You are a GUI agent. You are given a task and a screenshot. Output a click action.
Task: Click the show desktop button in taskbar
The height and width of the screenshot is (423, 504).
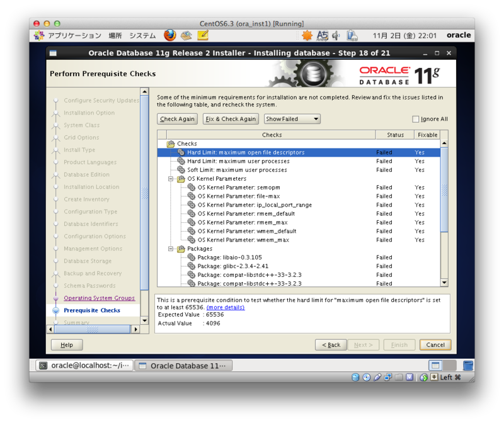click(x=435, y=366)
